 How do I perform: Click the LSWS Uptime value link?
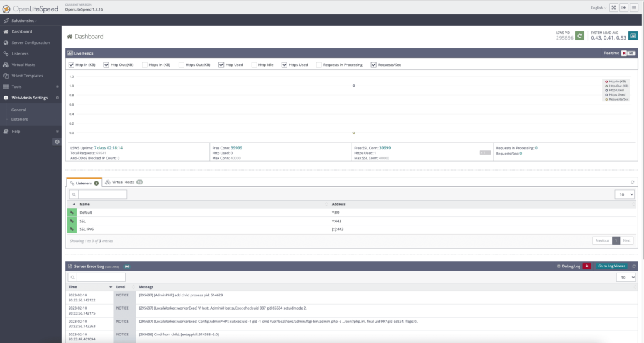(x=108, y=148)
